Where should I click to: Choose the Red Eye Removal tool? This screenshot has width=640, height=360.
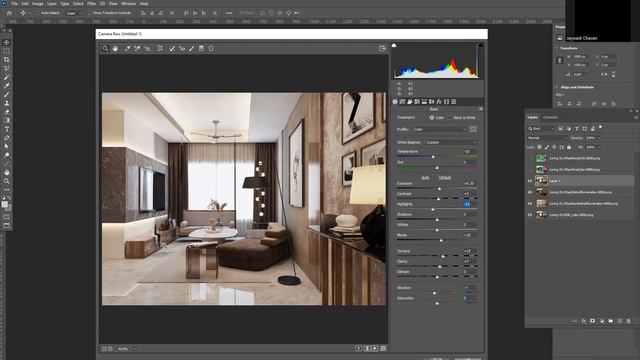click(182, 49)
